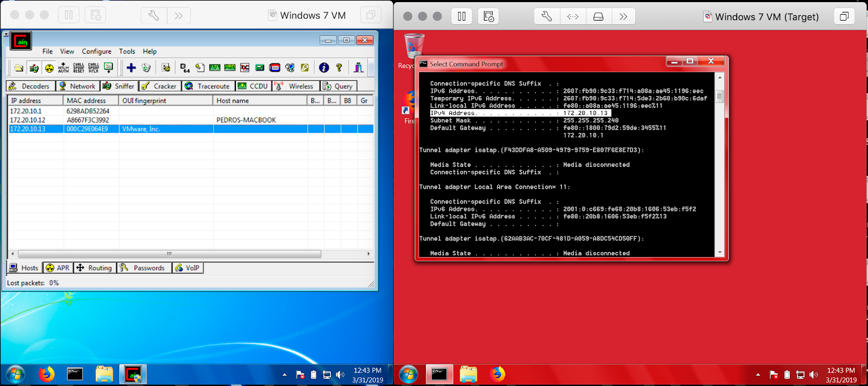Click Cain's horizontal scrollbar thumb
The width and height of the screenshot is (868, 386).
[169, 254]
